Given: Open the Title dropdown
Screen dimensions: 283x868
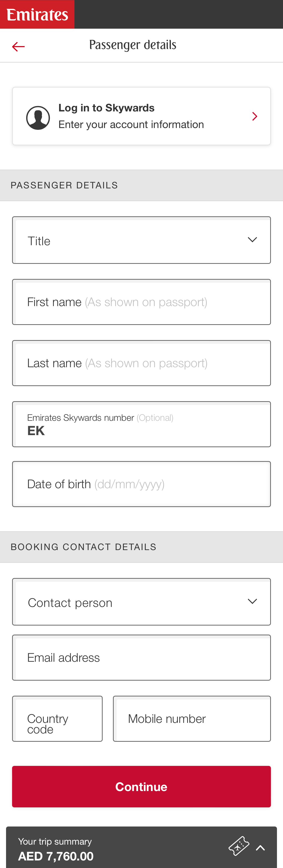Looking at the screenshot, I should [x=141, y=240].
